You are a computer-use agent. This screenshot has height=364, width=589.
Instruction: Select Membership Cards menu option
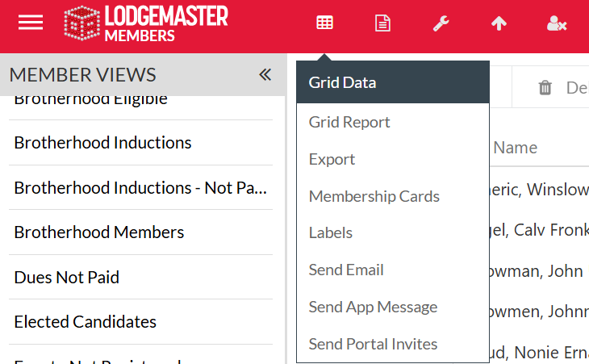click(x=374, y=196)
